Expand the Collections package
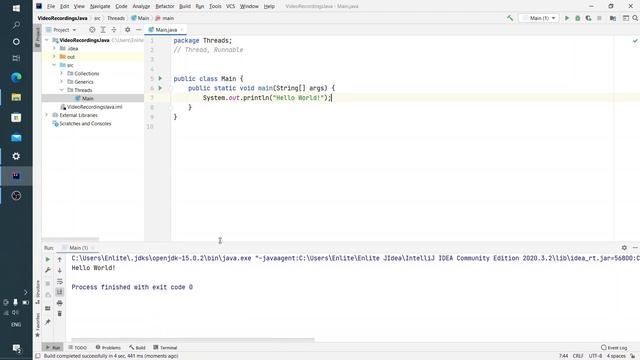Screen dimensions: 640x360 [62, 73]
